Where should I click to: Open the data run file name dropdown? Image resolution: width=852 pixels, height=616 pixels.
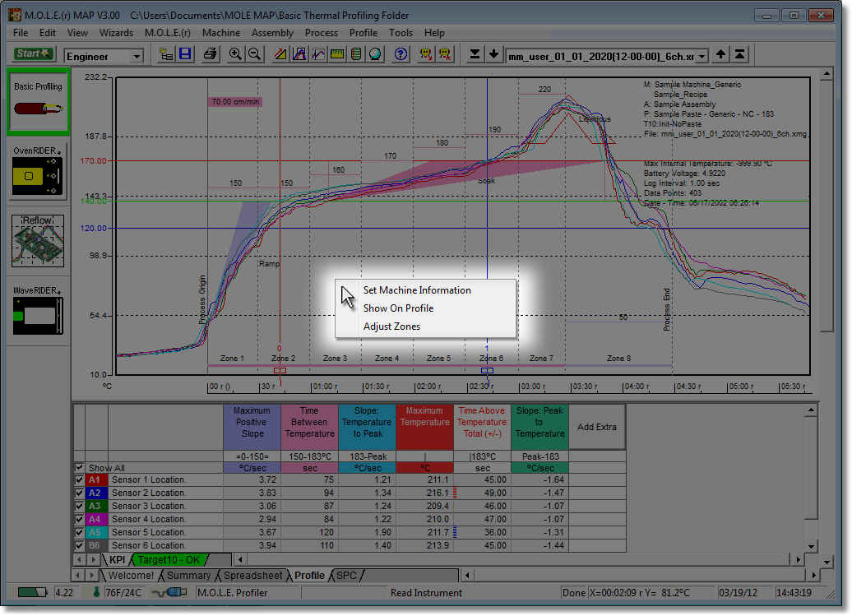702,57
